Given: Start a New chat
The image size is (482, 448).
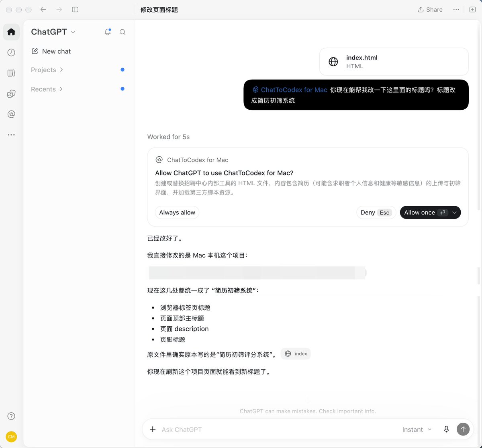Looking at the screenshot, I should pyautogui.click(x=51, y=51).
